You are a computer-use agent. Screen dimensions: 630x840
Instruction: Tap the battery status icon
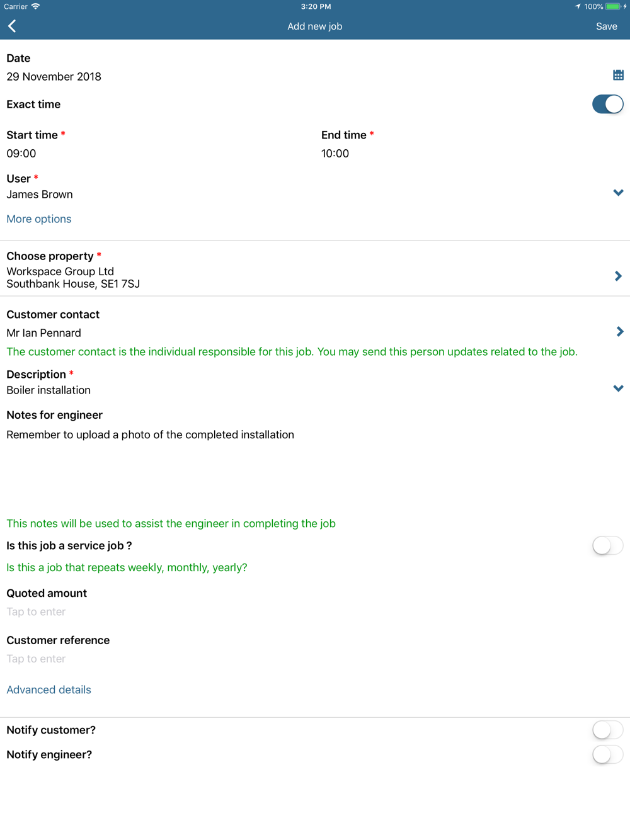[x=613, y=6]
